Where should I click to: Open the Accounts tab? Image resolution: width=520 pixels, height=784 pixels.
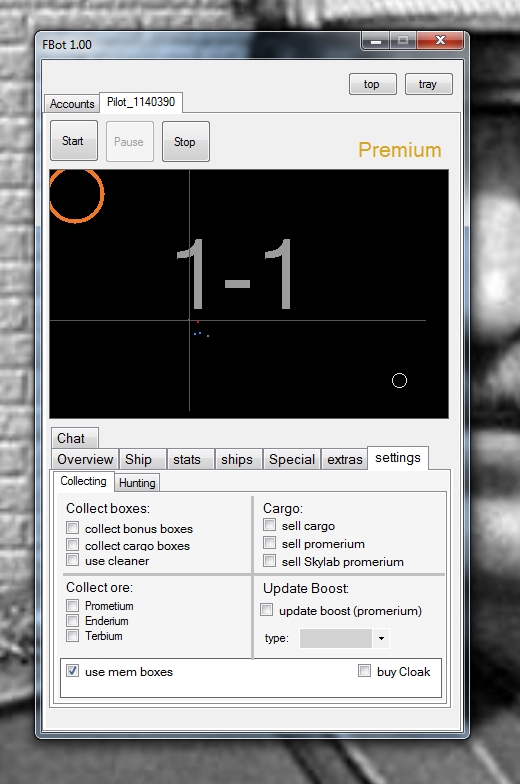(x=72, y=104)
